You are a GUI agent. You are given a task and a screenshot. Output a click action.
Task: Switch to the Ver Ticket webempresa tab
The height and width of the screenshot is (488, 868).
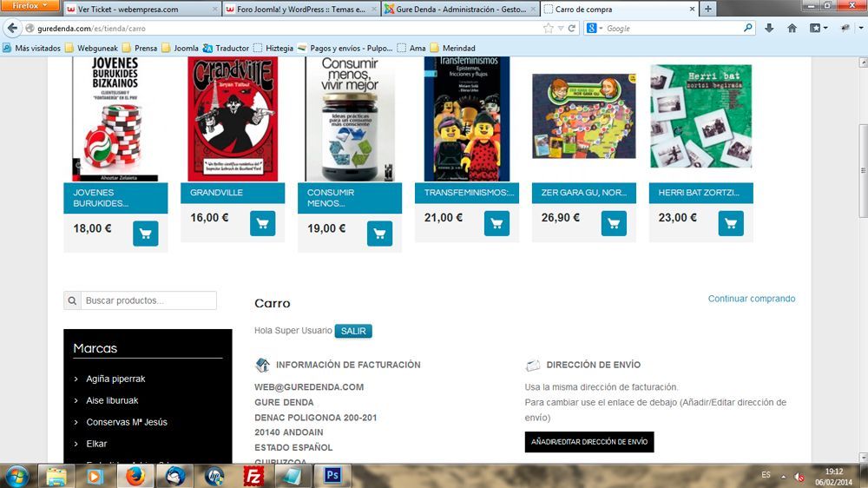pos(142,9)
